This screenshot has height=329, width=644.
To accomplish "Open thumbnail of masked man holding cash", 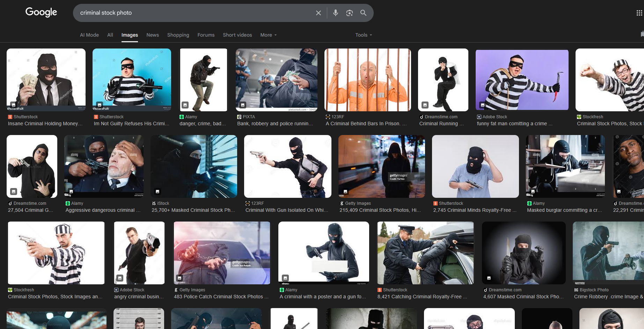I will coord(46,80).
